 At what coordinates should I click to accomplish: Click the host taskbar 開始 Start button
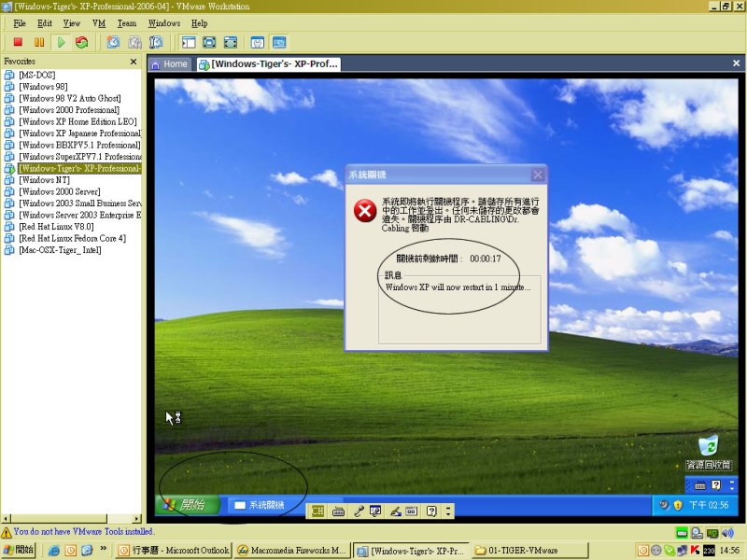18,550
